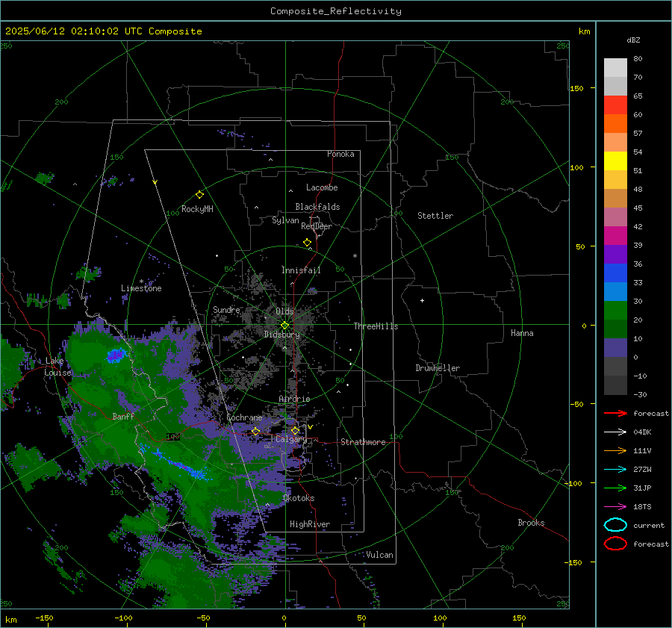Click the magenta 18TS arrow legend icon
This screenshot has height=628, width=672.
tap(615, 507)
